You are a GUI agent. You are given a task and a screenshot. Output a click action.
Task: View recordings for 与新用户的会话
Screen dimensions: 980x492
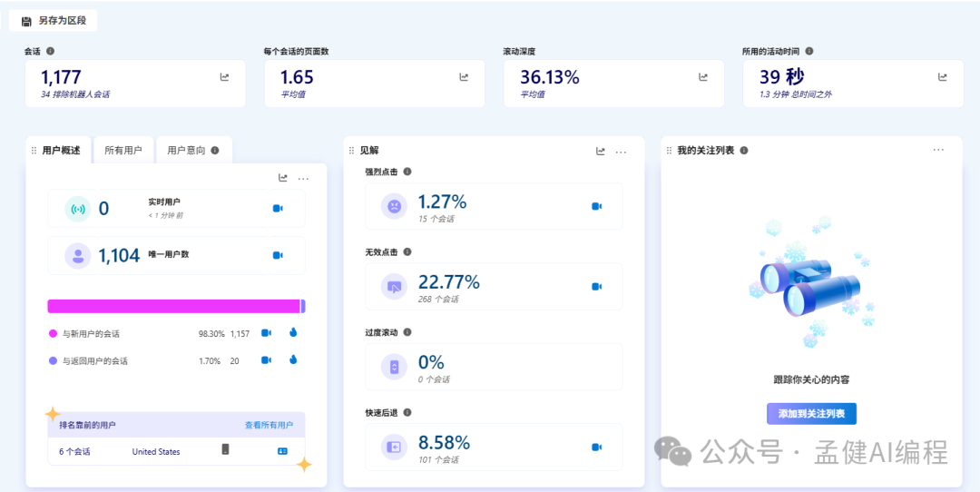[x=266, y=333]
